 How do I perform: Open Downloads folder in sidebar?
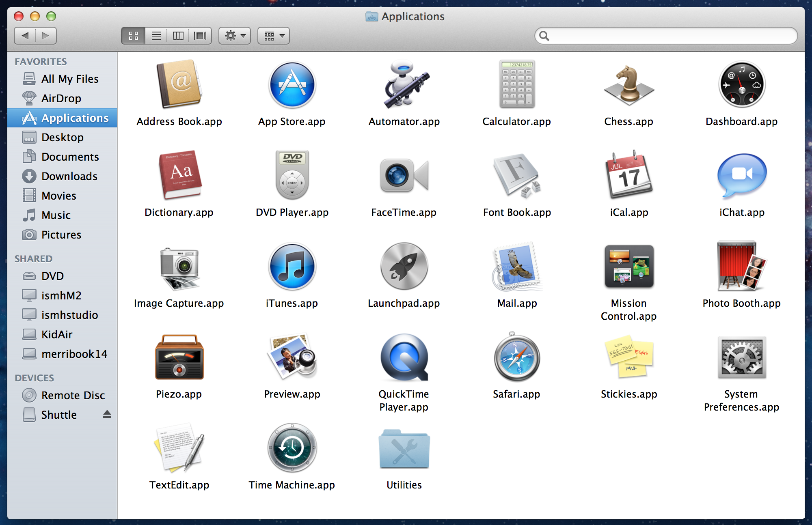point(62,176)
